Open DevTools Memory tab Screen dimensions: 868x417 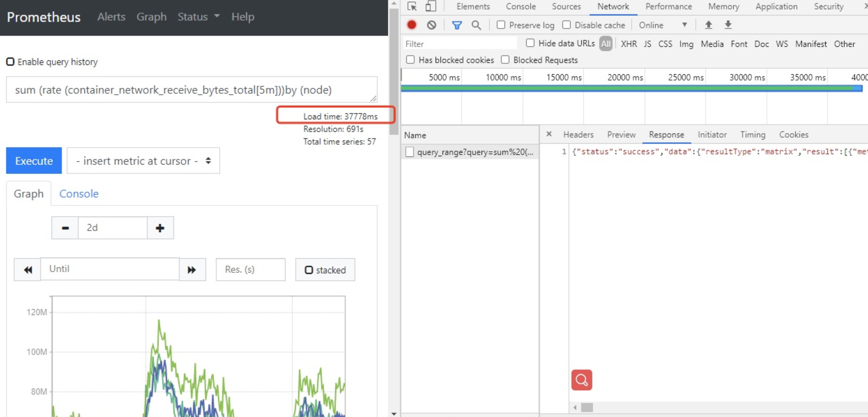coord(723,7)
